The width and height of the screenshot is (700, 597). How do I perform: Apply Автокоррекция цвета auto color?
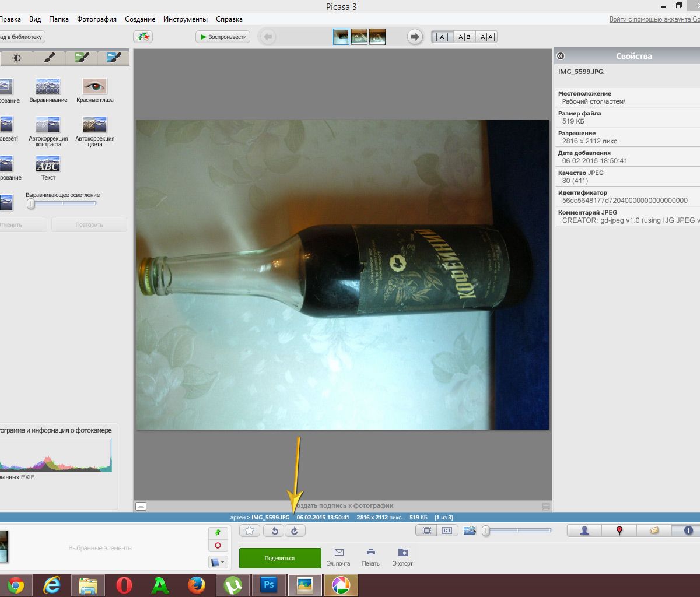click(x=94, y=125)
